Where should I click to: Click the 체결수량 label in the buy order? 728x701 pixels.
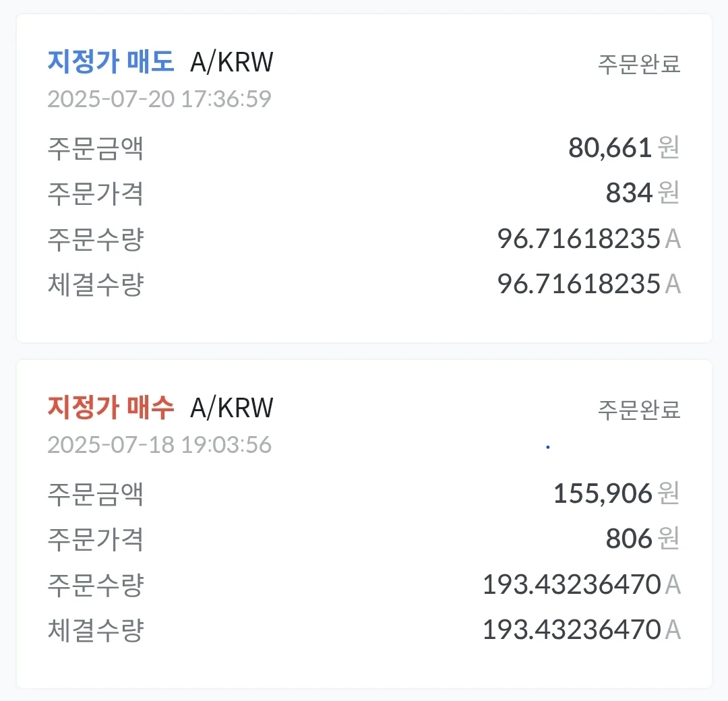pyautogui.click(x=95, y=630)
